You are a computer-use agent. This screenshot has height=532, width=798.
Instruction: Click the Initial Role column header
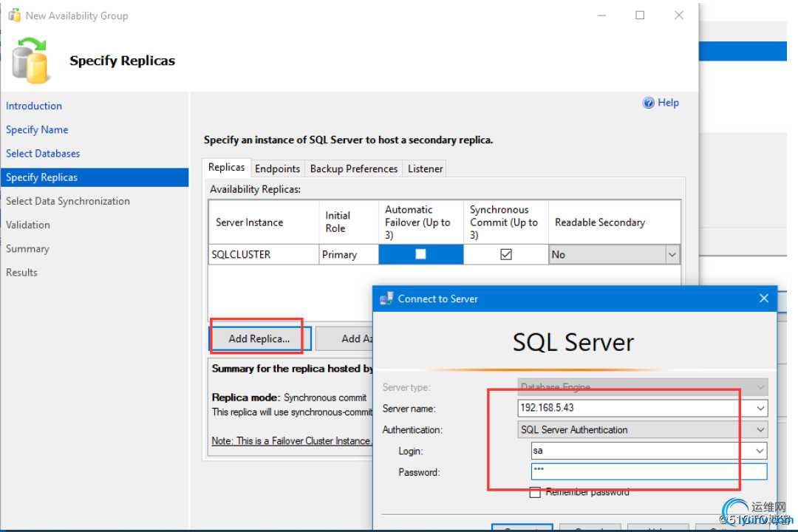349,222
